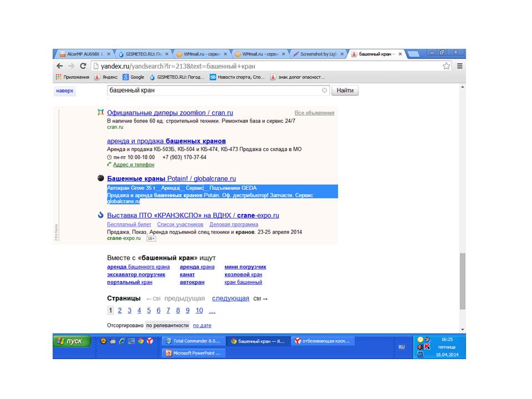
Task: Clear the search field with the X icon
Action: click(x=324, y=90)
